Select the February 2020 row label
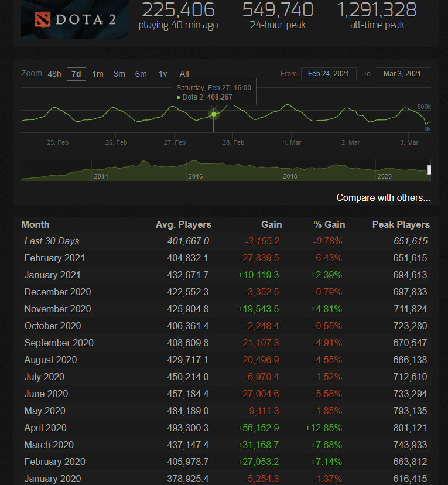Screen dimensions: 448x485 click(54, 462)
